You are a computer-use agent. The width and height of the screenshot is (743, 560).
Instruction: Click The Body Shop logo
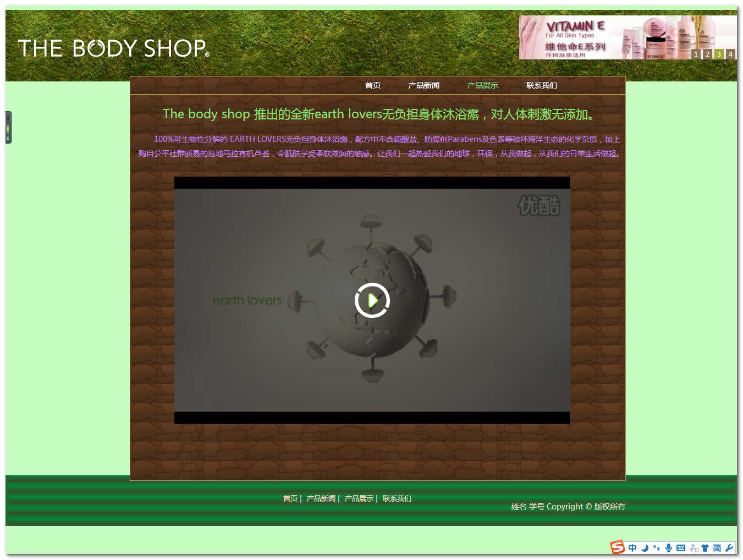tap(114, 48)
